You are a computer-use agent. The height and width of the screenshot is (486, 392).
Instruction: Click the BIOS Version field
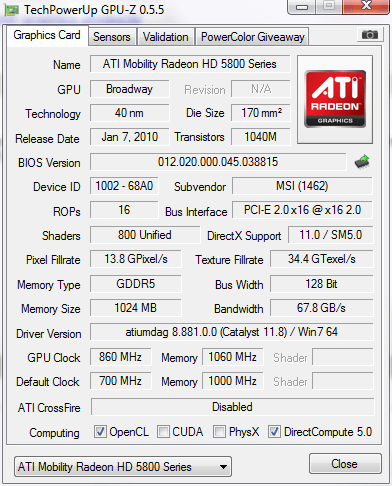(218, 162)
